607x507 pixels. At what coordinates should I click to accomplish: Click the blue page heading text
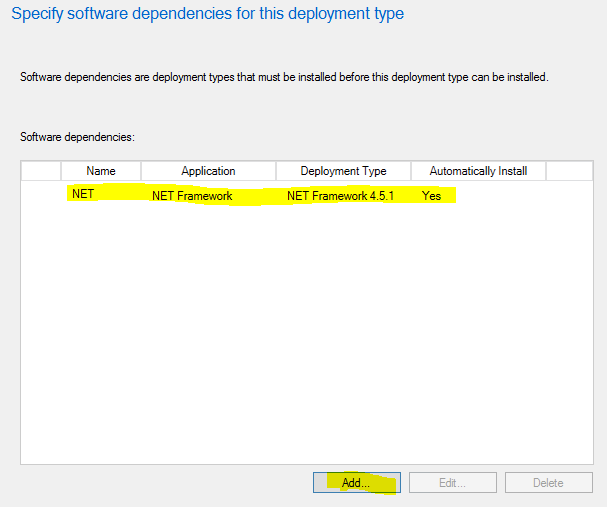(x=207, y=15)
